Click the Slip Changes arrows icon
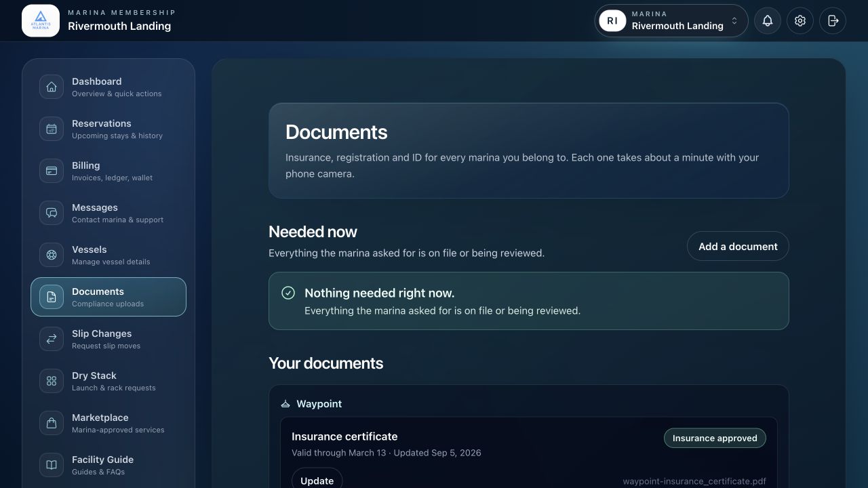This screenshot has width=868, height=488. click(52, 339)
